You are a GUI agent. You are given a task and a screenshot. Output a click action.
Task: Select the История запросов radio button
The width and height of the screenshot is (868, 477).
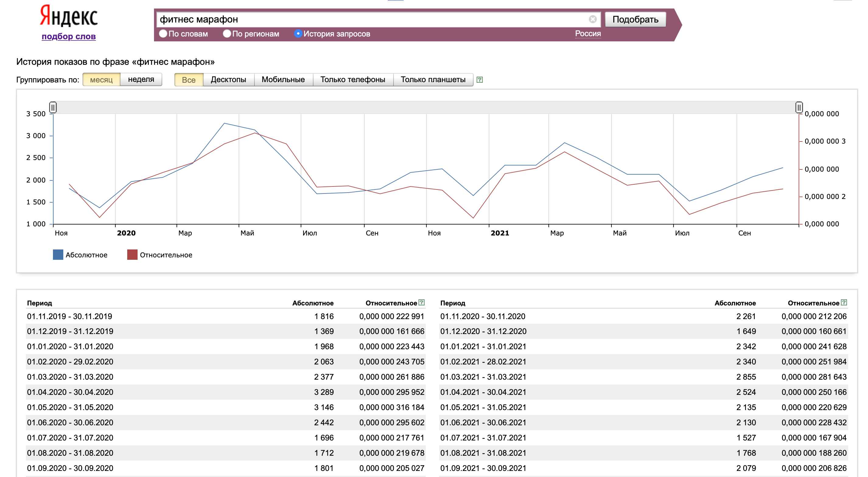[298, 34]
